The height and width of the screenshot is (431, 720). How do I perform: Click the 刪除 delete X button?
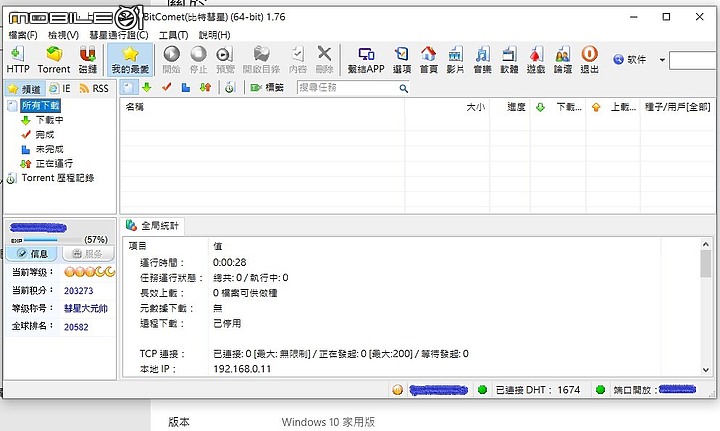(x=324, y=60)
